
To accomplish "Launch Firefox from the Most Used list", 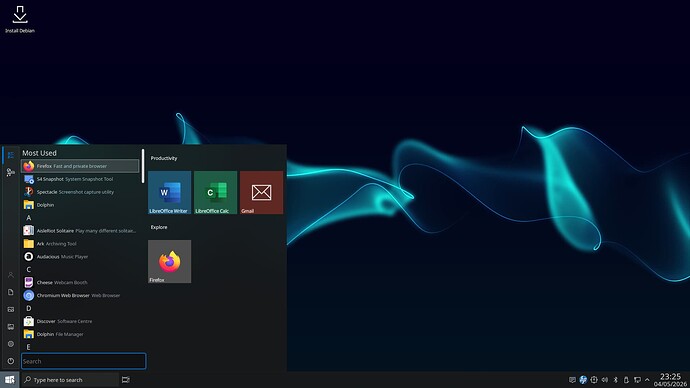I will pos(80,166).
